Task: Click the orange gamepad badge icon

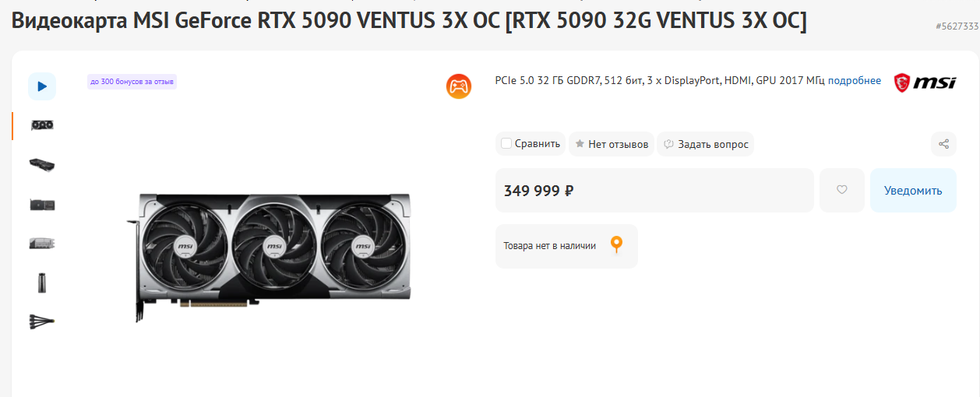Action: (x=459, y=86)
